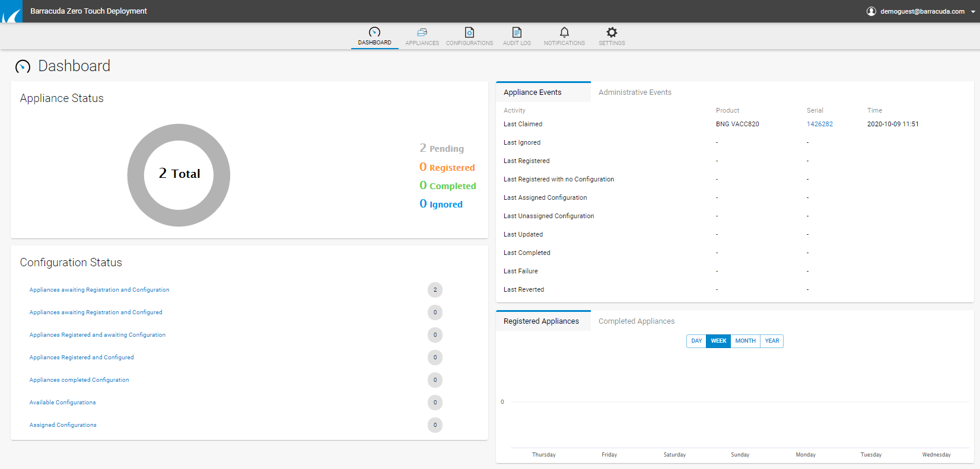Click the Last Completed activity row
The image size is (980, 469).
[x=734, y=253]
